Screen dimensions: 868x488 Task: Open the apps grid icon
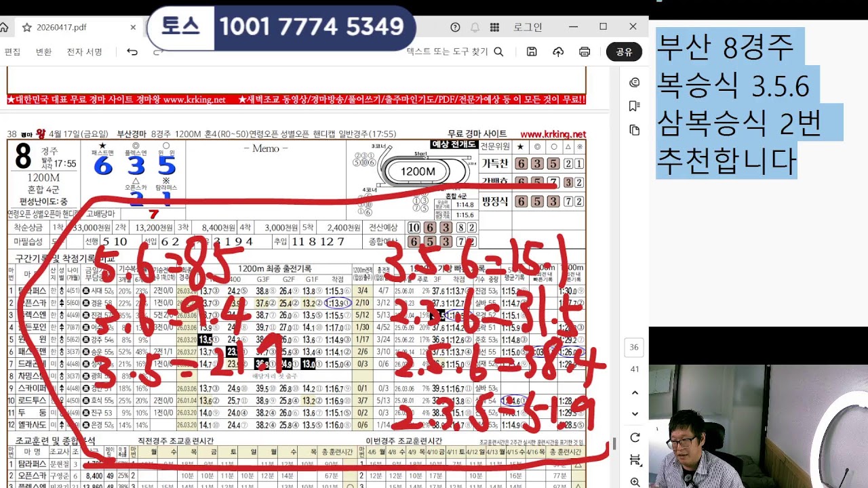click(x=494, y=27)
